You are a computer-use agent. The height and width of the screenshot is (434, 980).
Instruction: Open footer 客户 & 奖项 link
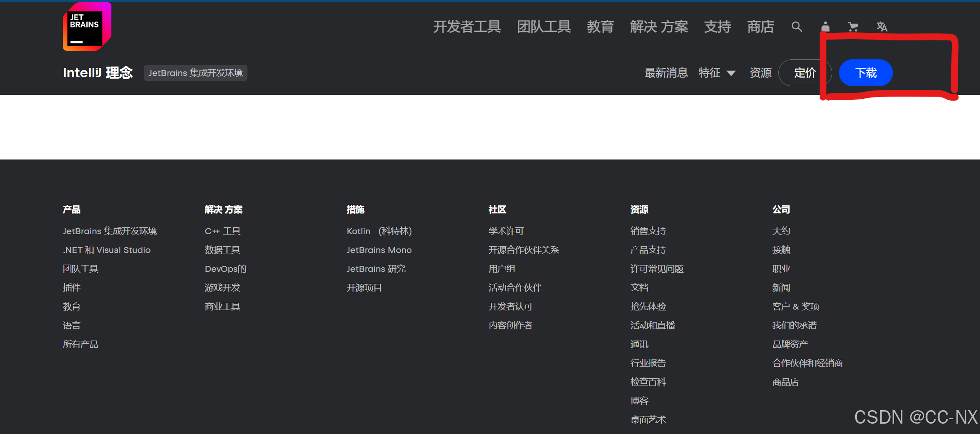[796, 306]
